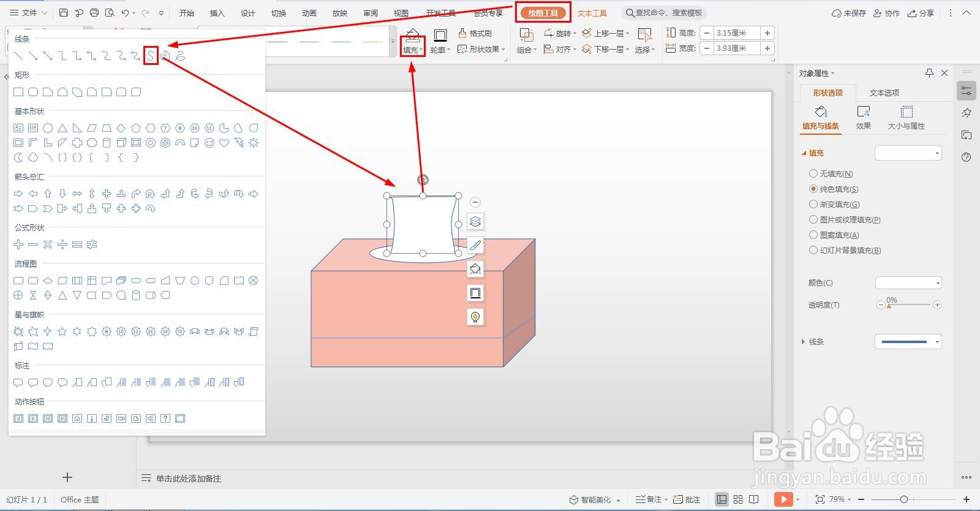
Task: Insert the right arrow block shape
Action: (18, 194)
